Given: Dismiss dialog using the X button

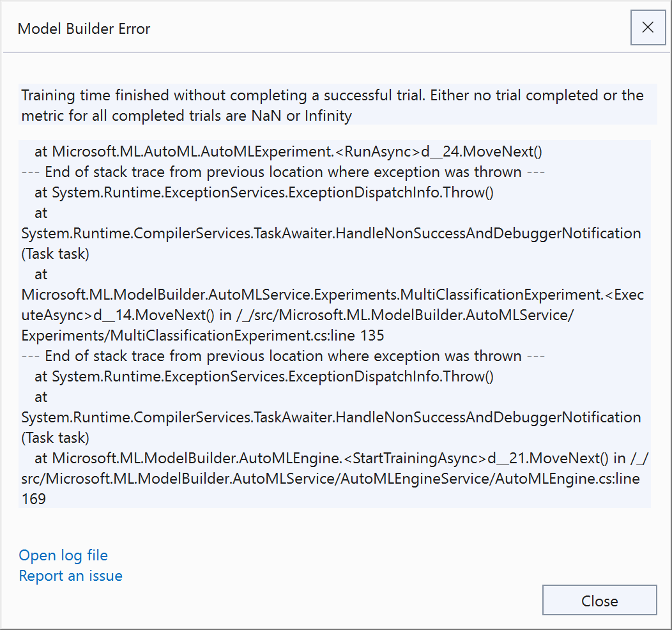Looking at the screenshot, I should pos(648,27).
